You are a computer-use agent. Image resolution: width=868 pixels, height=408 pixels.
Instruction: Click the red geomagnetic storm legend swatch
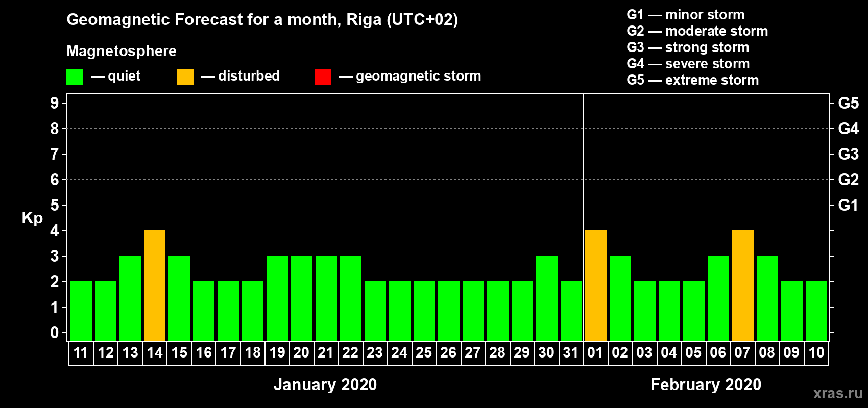pyautogui.click(x=323, y=77)
